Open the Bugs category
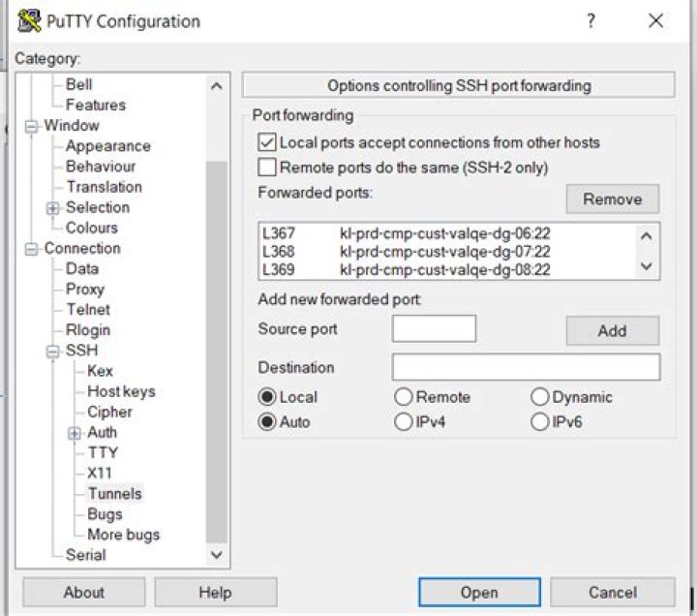The height and width of the screenshot is (616, 697). tap(105, 514)
